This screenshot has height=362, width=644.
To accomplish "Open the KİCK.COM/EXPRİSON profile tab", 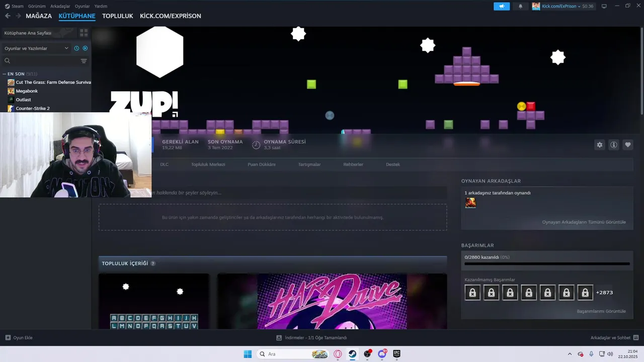I will click(171, 16).
